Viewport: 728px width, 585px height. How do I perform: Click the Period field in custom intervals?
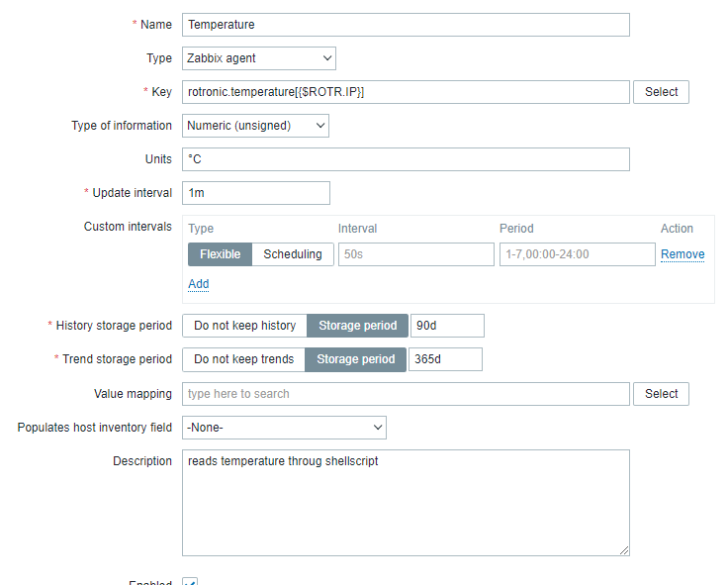coord(577,254)
